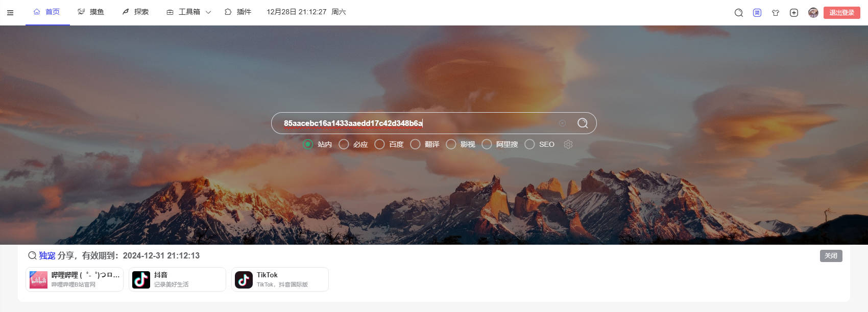Screen dimensions: 868x312
Task: Toggle the hamburger sidebar menu icon
Action: [x=10, y=12]
